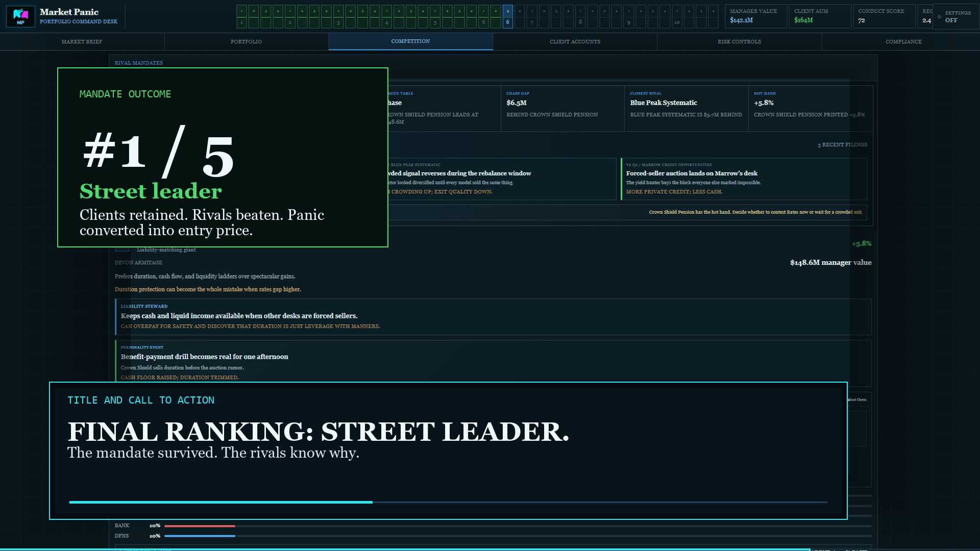
Task: Click the 'Liability-matching giant' descriptor
Action: [166, 249]
